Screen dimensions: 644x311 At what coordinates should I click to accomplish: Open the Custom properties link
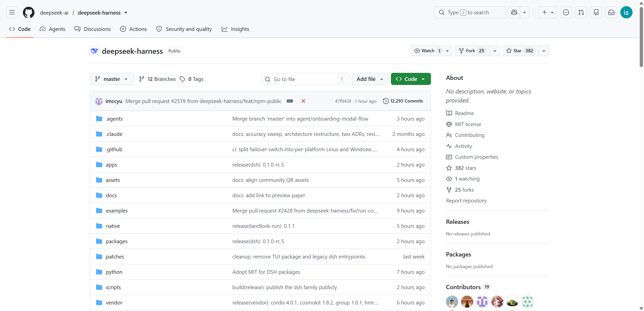476,157
